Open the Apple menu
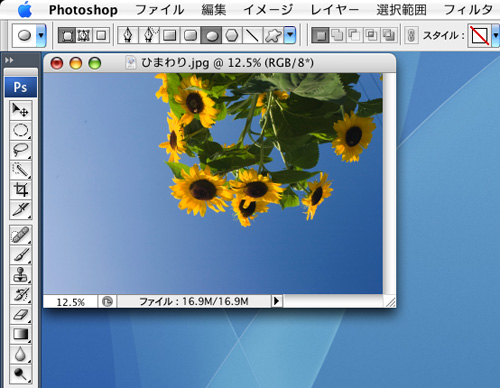Screen dimensions: 500x388 click(x=25, y=9)
